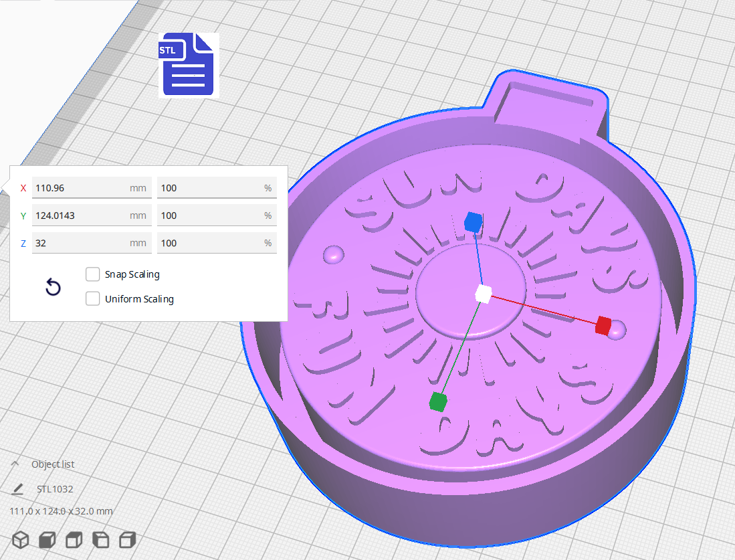Screen dimensions: 735x560
Task: Select the solid filled cube view icon
Action: pyautogui.click(x=46, y=539)
